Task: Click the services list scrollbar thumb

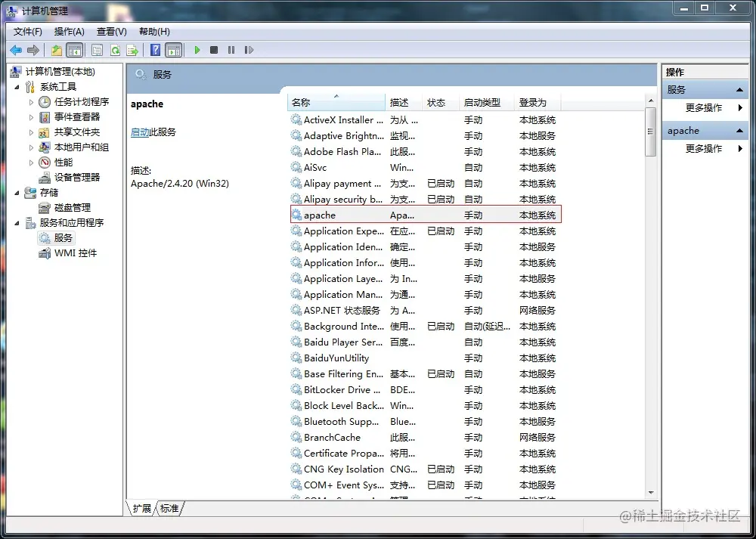Action: point(651,132)
